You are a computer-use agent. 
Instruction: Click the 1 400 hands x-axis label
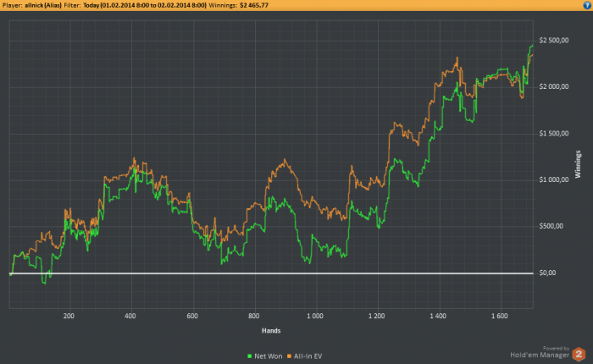click(x=438, y=316)
